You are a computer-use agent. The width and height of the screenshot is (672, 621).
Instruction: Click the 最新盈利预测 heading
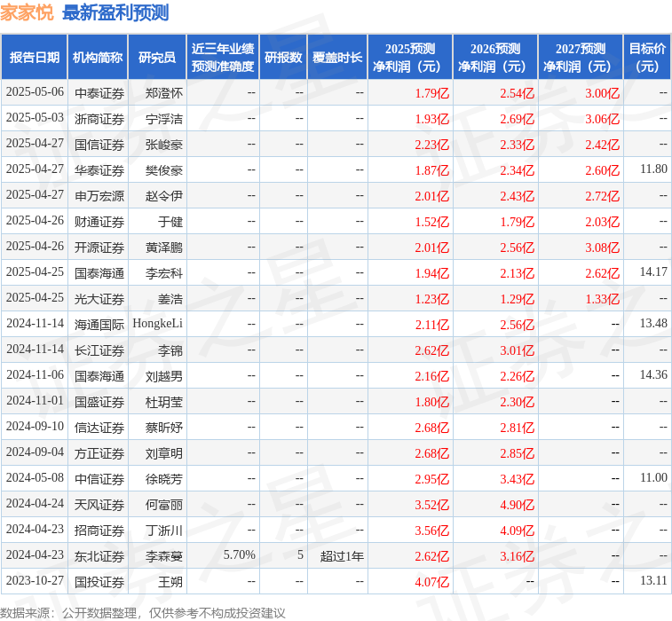pyautogui.click(x=115, y=12)
